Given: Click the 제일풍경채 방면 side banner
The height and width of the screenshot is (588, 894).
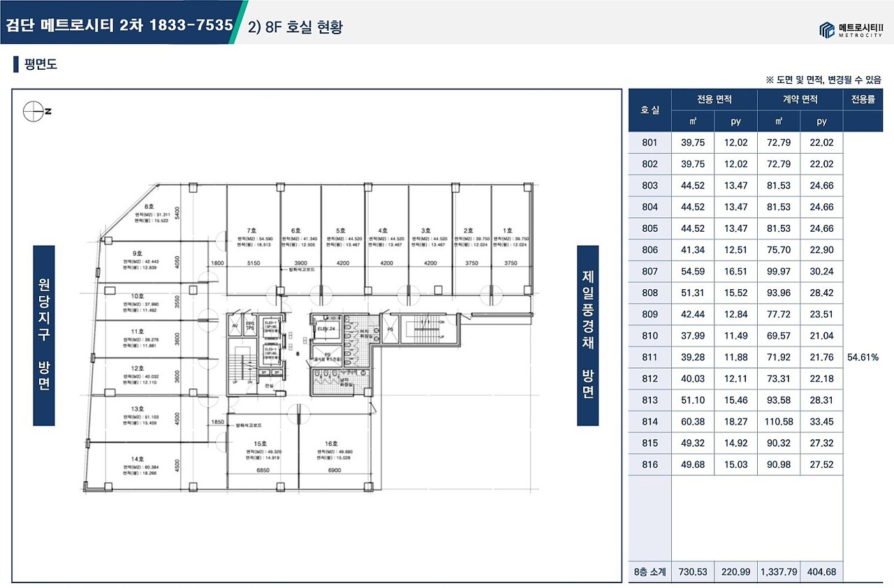Looking at the screenshot, I should pos(587,335).
